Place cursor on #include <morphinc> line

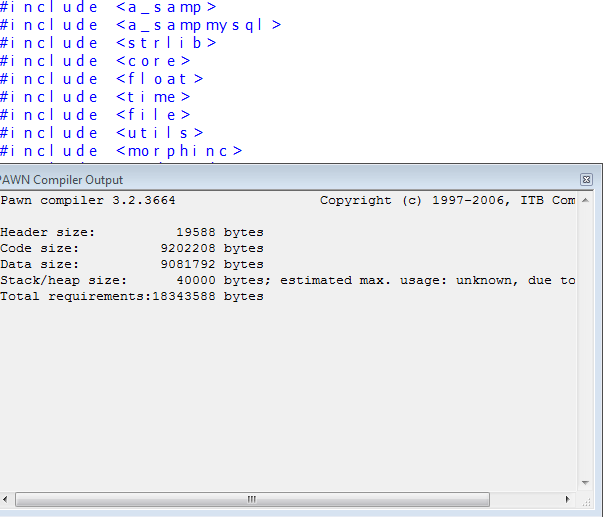point(120,151)
